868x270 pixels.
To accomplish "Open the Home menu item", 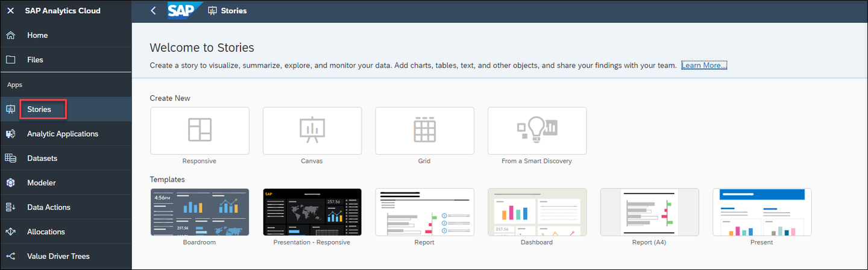I will 66,36.
